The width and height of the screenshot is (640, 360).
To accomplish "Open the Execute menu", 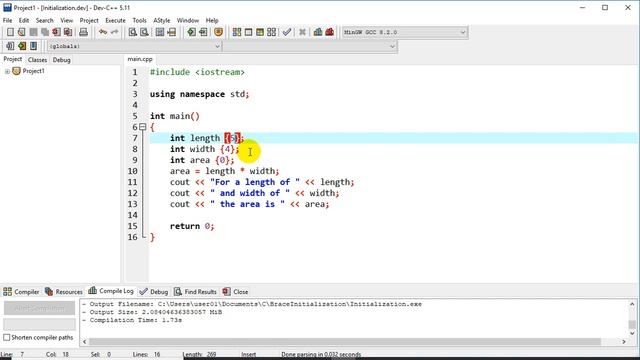I will 116,20.
